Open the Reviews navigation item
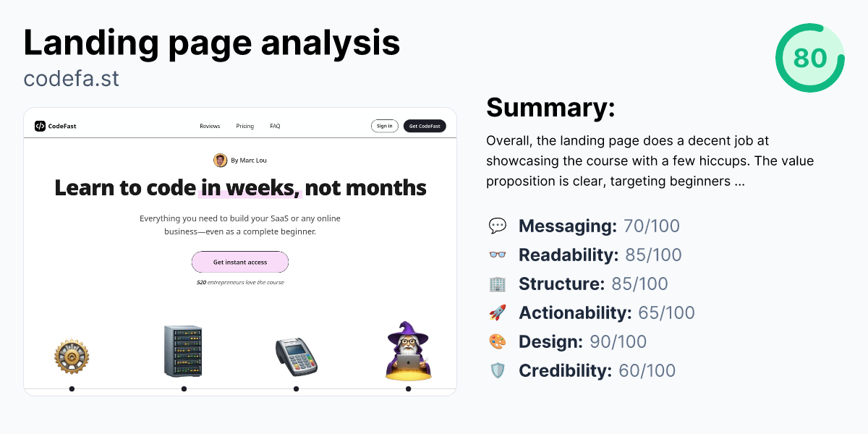The height and width of the screenshot is (434, 868). click(210, 126)
